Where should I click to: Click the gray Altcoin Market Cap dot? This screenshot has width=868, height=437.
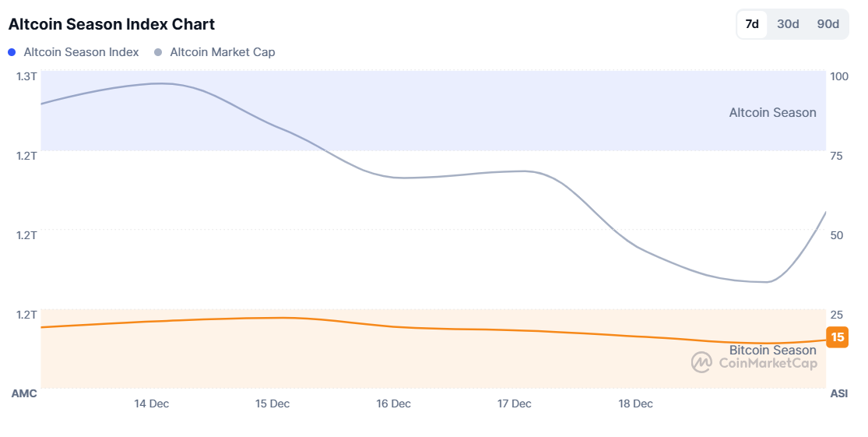pyautogui.click(x=159, y=52)
